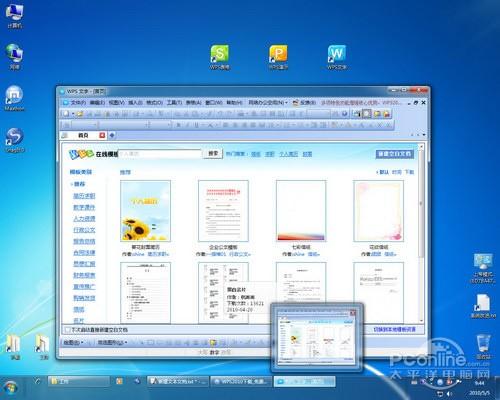Expand the arrow next to New document icon

(x=73, y=114)
